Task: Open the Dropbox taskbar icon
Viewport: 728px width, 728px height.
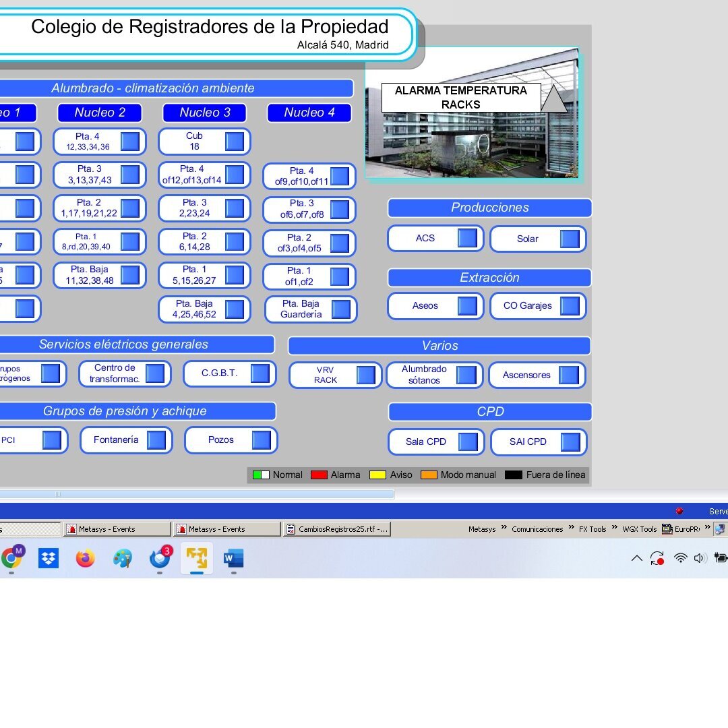Action: [x=49, y=558]
